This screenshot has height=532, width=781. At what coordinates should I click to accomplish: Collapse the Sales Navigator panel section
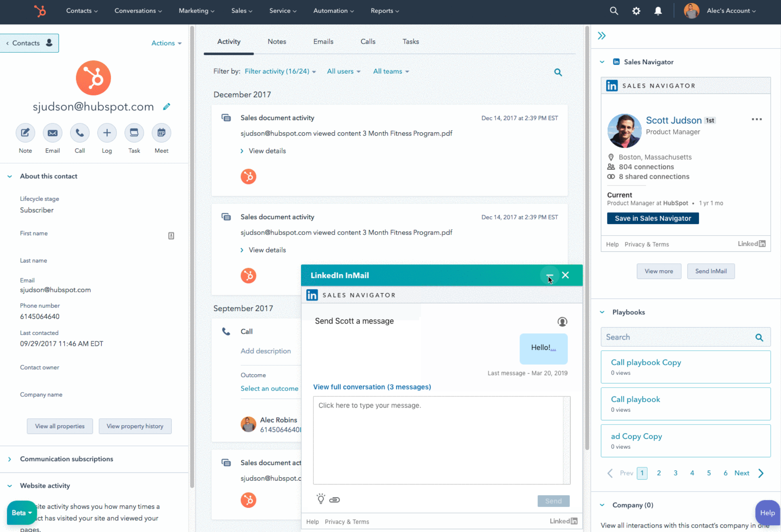point(602,62)
